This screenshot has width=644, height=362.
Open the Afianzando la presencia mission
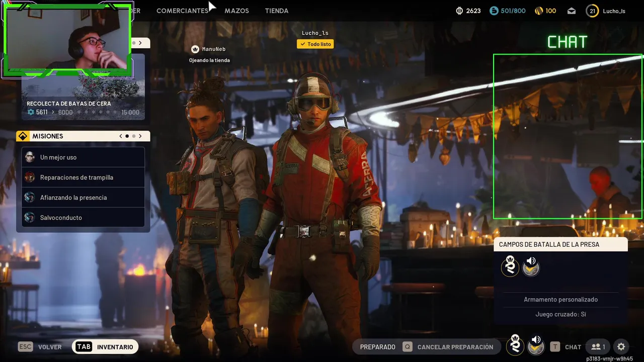coord(83,197)
